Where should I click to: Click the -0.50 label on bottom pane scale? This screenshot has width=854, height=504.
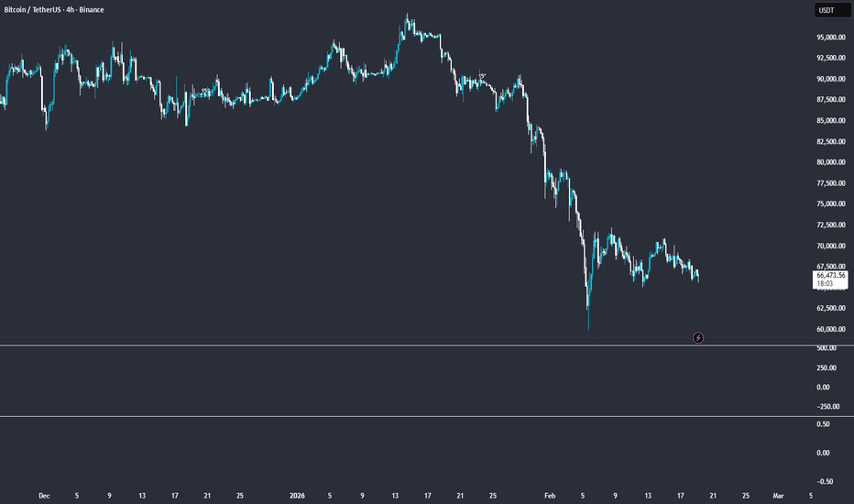coord(826,481)
